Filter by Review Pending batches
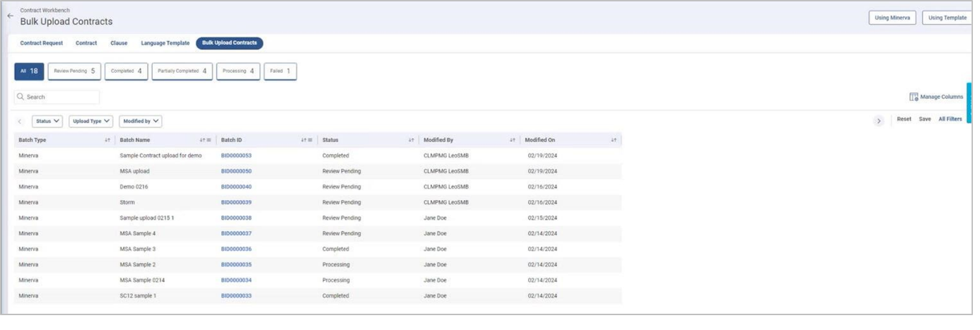980x330 pixels. point(74,71)
